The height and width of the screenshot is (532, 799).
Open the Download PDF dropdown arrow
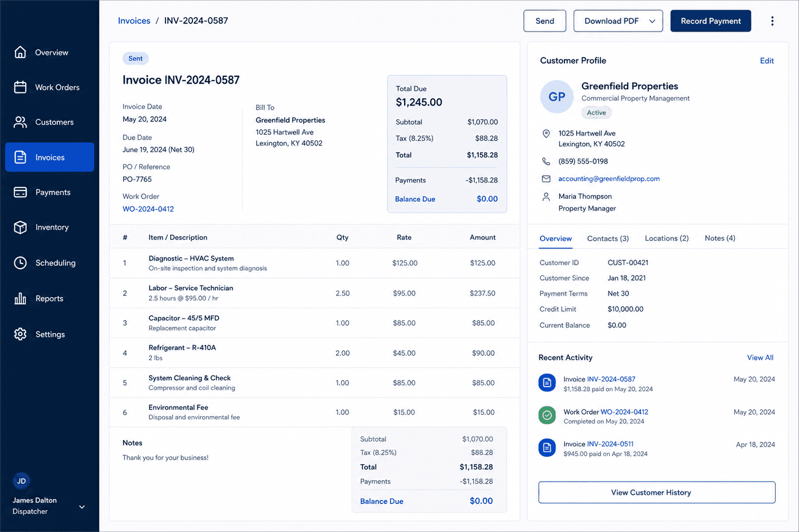pyautogui.click(x=652, y=21)
